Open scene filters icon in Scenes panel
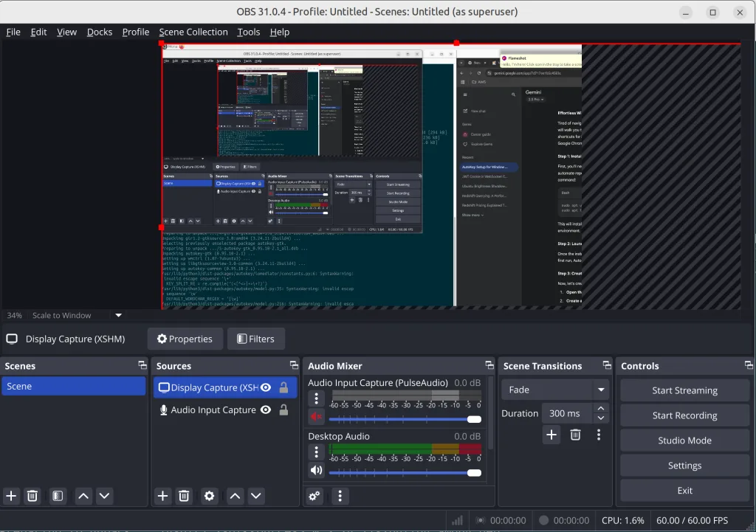 coord(58,496)
